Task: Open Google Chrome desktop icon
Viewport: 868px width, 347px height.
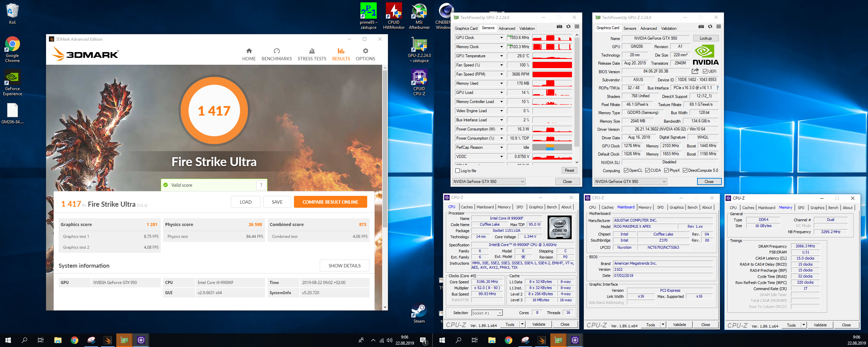Action: pyautogui.click(x=13, y=49)
